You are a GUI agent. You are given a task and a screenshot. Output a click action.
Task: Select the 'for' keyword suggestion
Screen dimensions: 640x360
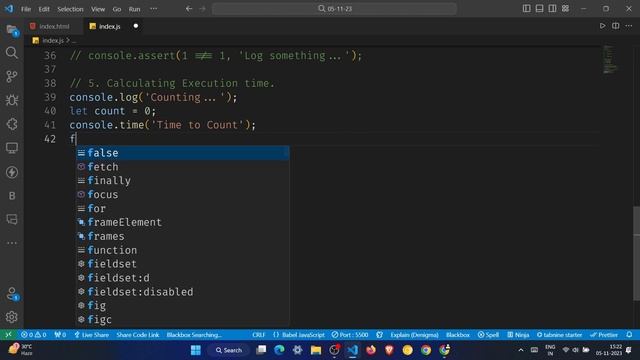coord(183,208)
